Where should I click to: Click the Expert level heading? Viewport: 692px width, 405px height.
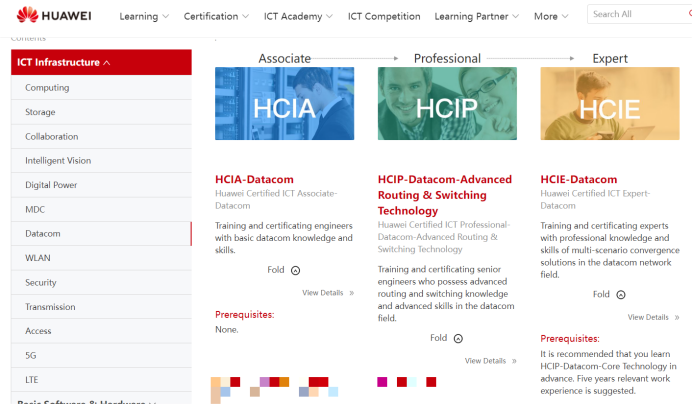(610, 58)
